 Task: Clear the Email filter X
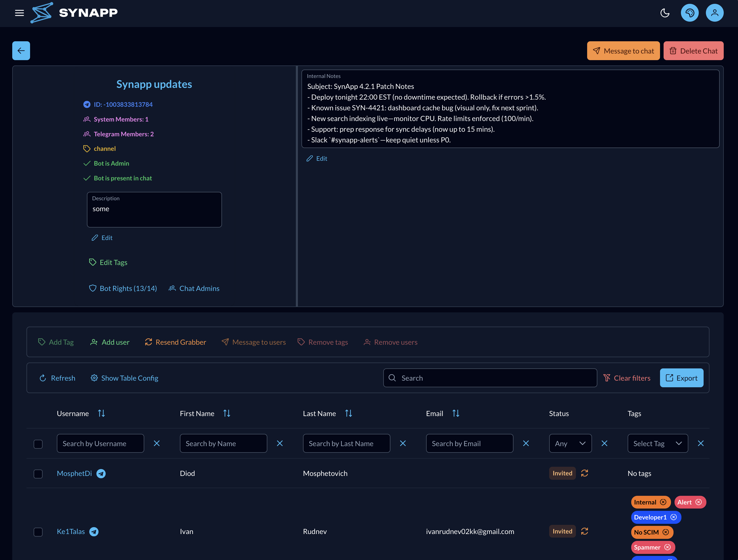coord(526,443)
